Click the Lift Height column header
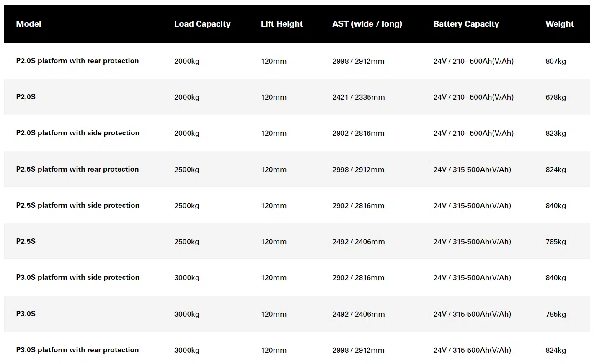 pos(282,24)
